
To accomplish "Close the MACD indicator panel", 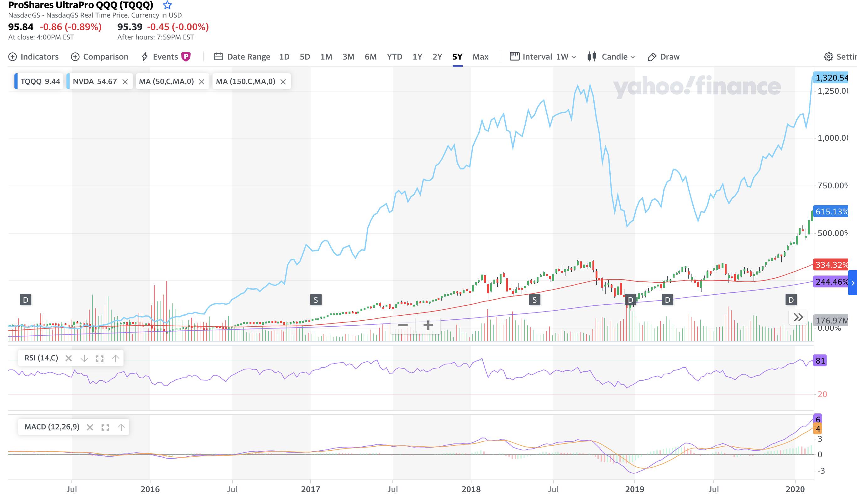I will click(x=90, y=427).
